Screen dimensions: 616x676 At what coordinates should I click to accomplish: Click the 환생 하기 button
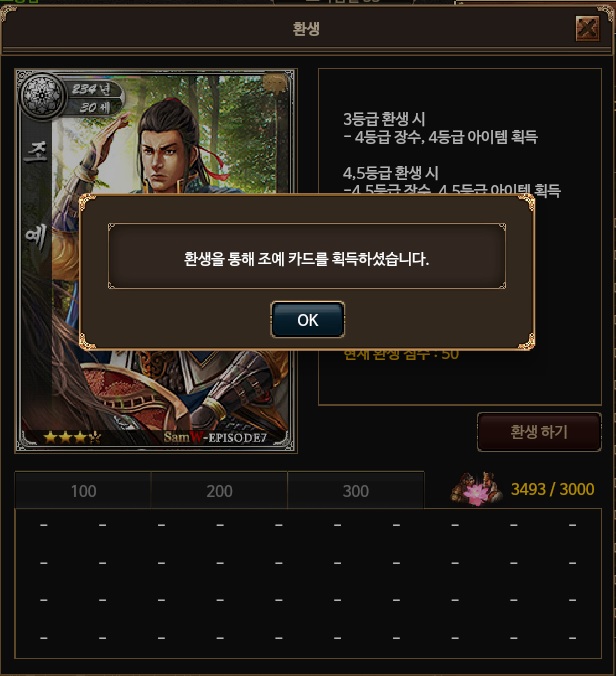[539, 432]
